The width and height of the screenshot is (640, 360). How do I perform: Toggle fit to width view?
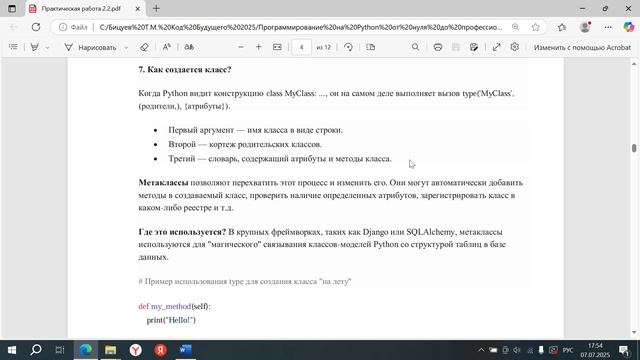(277, 47)
